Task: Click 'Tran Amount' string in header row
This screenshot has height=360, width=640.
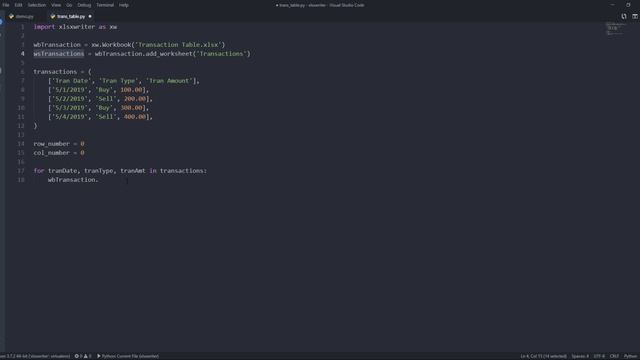Action: pyautogui.click(x=169, y=81)
